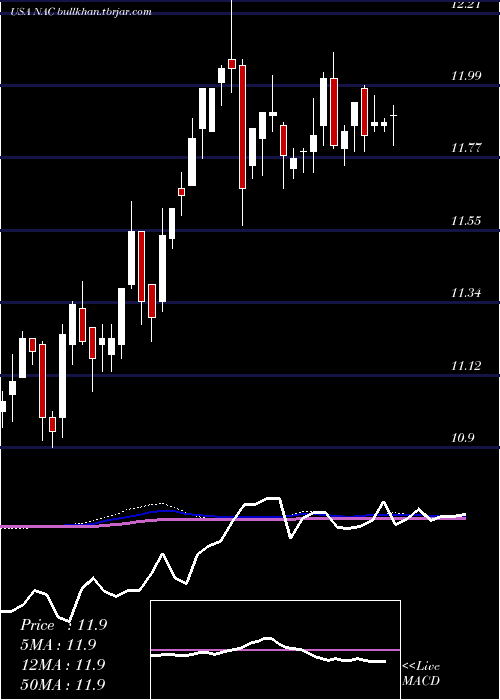
Task: Click the MACD inset chart box
Action: tap(275, 650)
